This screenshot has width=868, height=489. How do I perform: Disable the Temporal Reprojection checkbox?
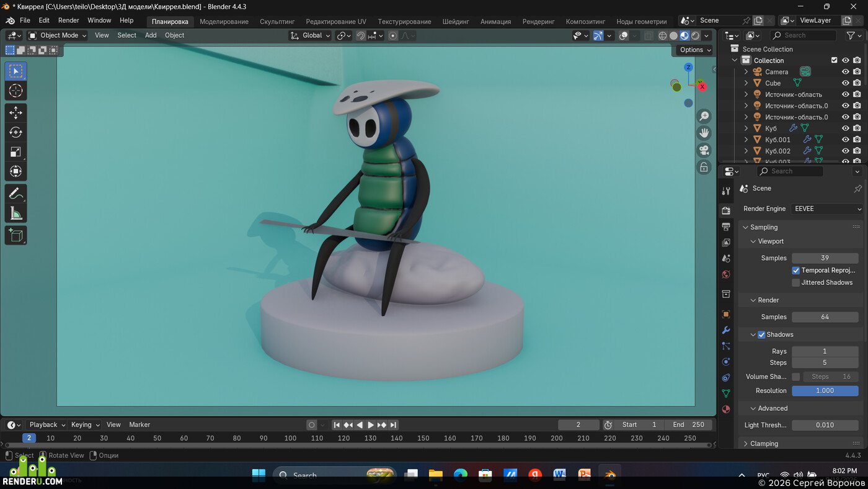point(796,271)
